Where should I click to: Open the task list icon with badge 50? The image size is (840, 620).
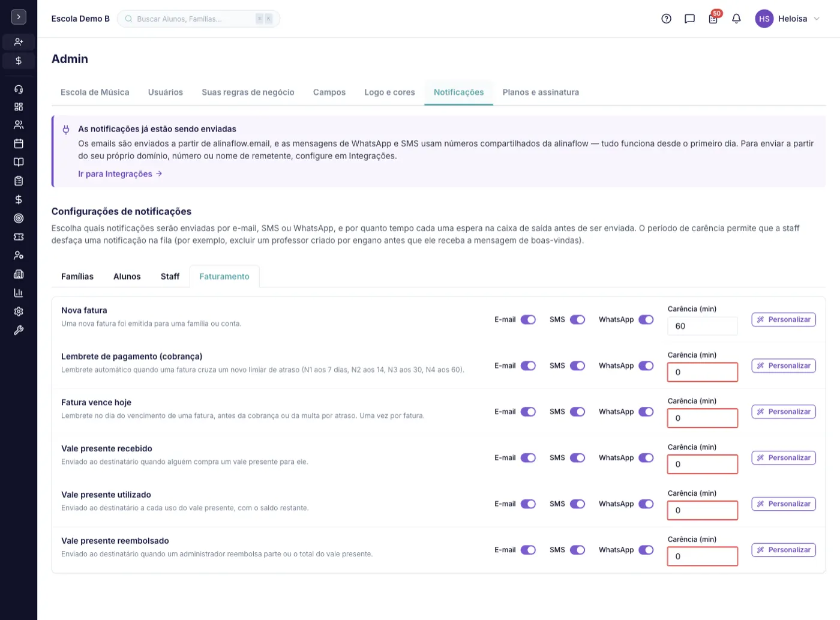[713, 19]
